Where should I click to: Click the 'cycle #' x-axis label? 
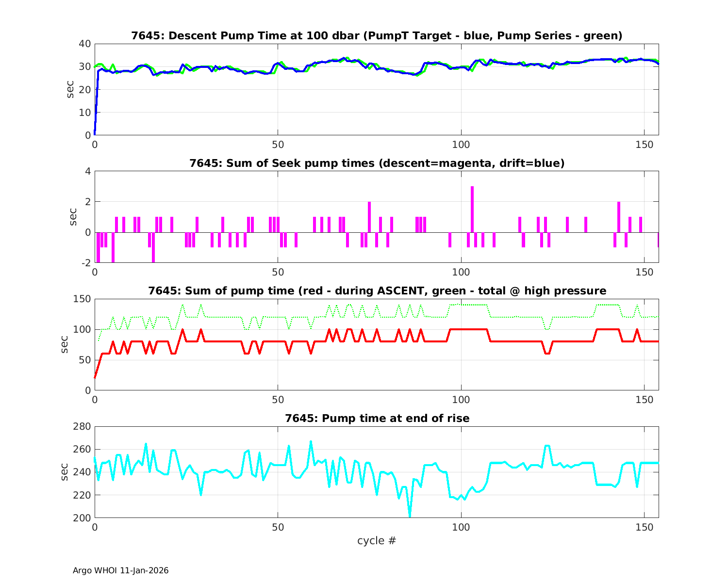[x=377, y=541]
